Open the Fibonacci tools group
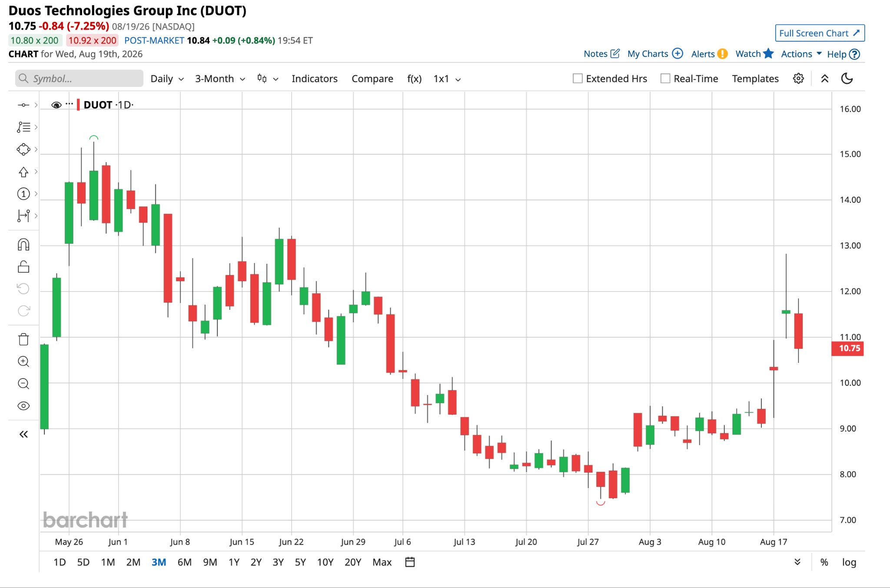This screenshot has width=890, height=588. [x=23, y=127]
